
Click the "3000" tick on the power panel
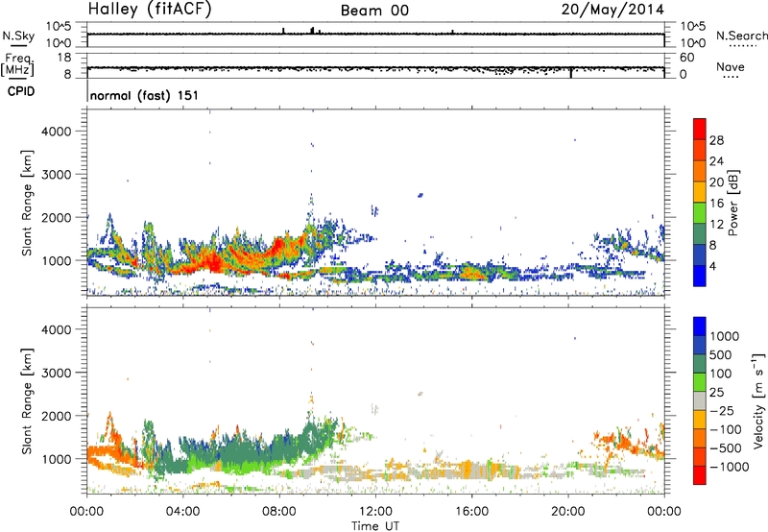point(56,175)
